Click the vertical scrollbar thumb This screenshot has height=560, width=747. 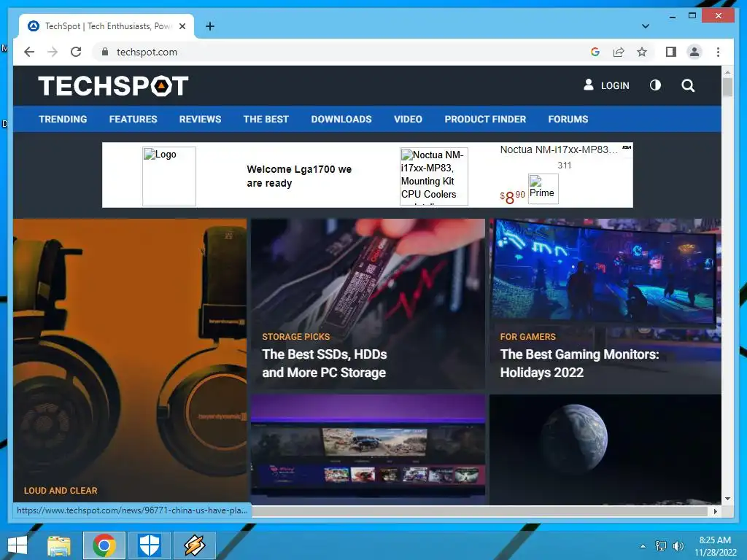727,87
